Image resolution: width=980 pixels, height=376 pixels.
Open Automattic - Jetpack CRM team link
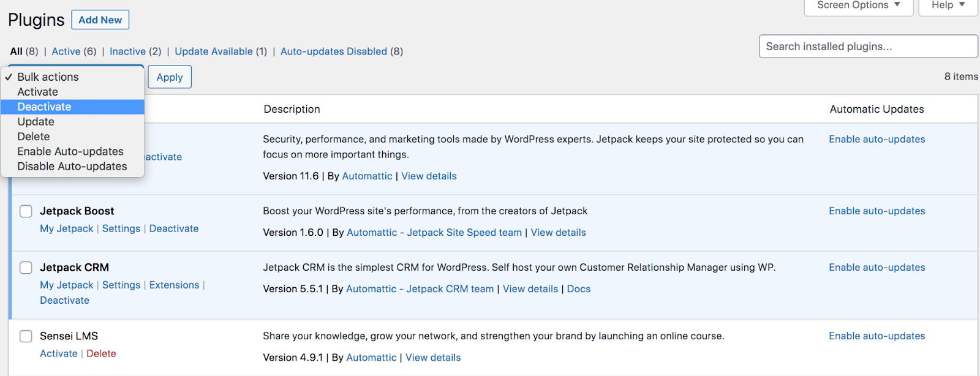pyautogui.click(x=420, y=288)
